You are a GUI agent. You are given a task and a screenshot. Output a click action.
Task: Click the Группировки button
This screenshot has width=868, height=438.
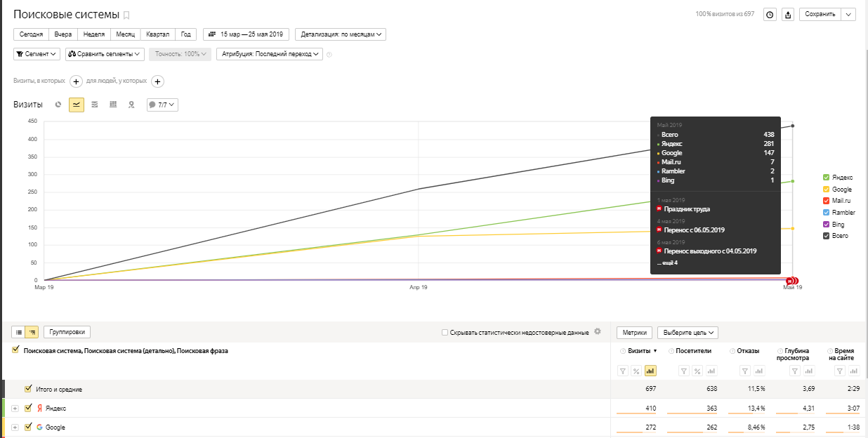[67, 332]
